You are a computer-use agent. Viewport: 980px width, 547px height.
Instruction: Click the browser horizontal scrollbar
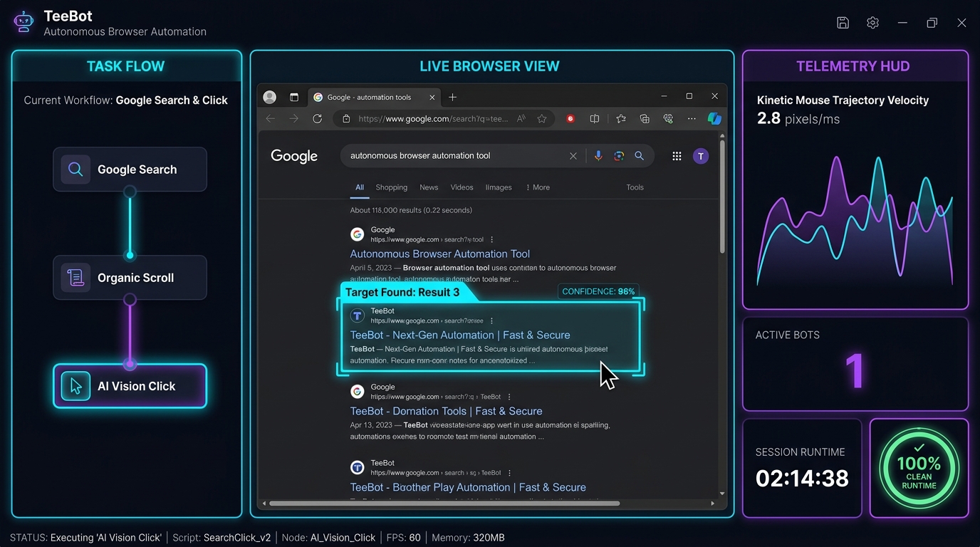(x=444, y=503)
